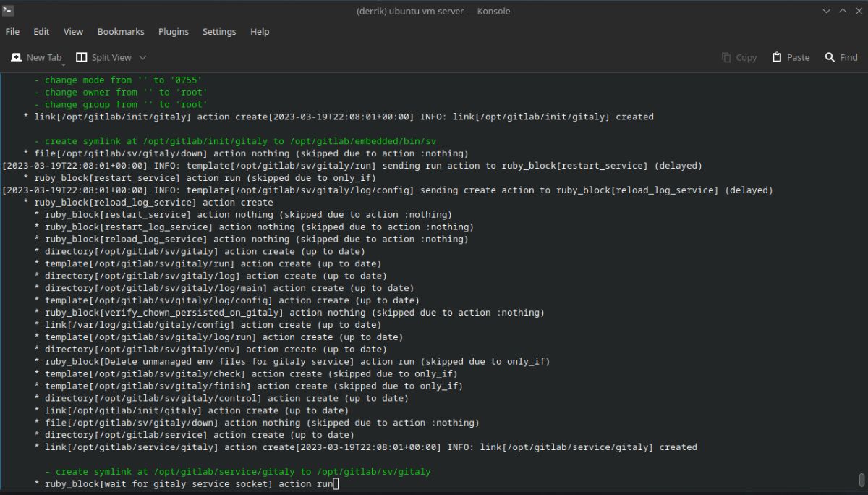Screen dimensions: 868x495
Task: Click the Copy icon in toolbar
Action: click(x=727, y=57)
